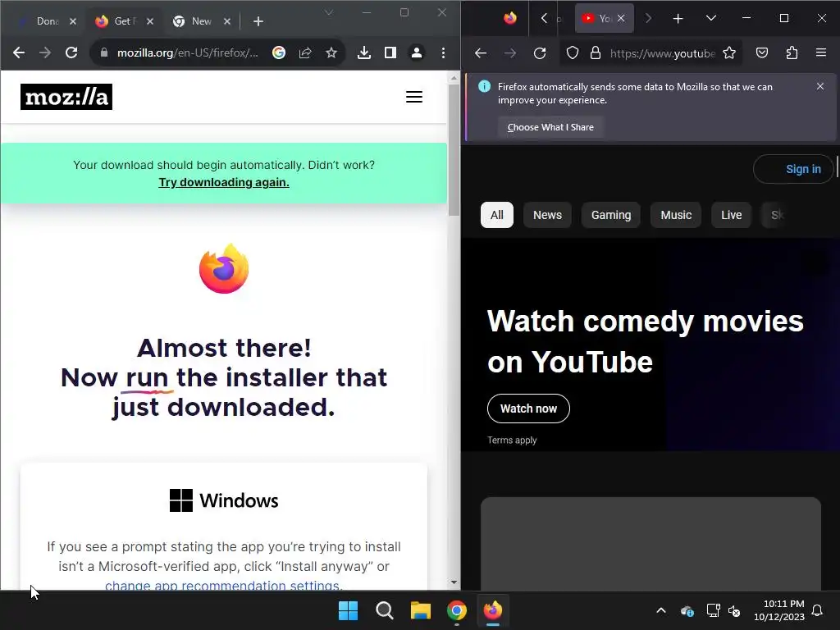Click Firefox's back arrow button
The width and height of the screenshot is (840, 630).
(x=481, y=53)
